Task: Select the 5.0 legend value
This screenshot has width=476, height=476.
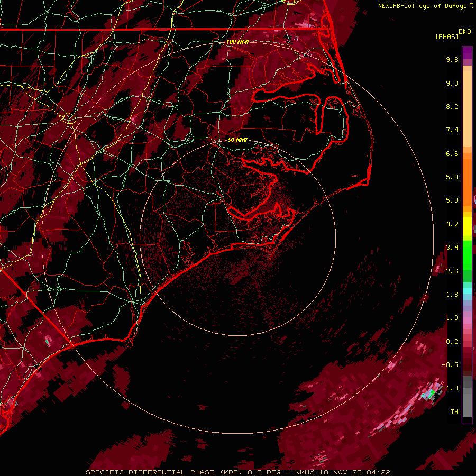Action: click(x=452, y=200)
